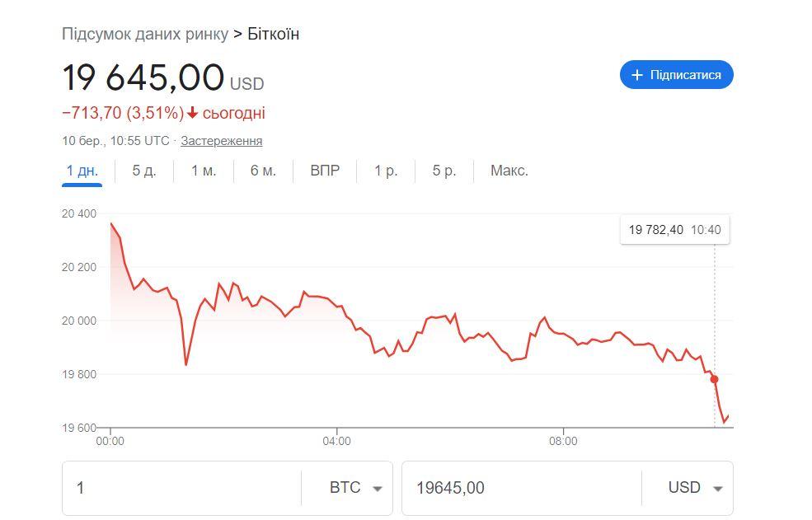Switch to the 5 д. tab
This screenshot has width=812, height=520.
coord(144,171)
